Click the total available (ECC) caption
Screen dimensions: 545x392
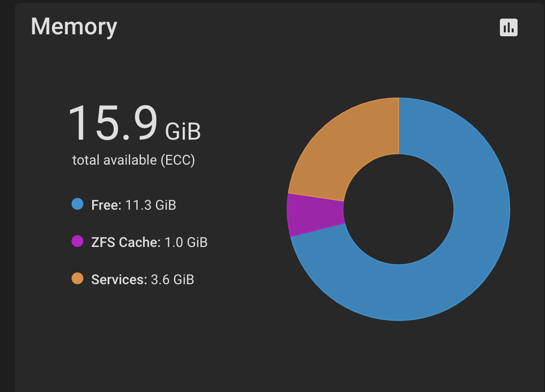tap(133, 160)
